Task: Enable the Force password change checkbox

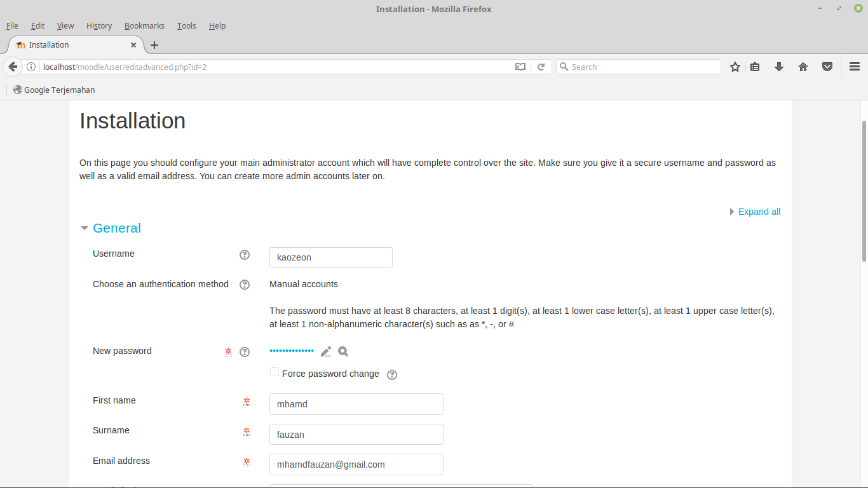Action: pyautogui.click(x=275, y=372)
